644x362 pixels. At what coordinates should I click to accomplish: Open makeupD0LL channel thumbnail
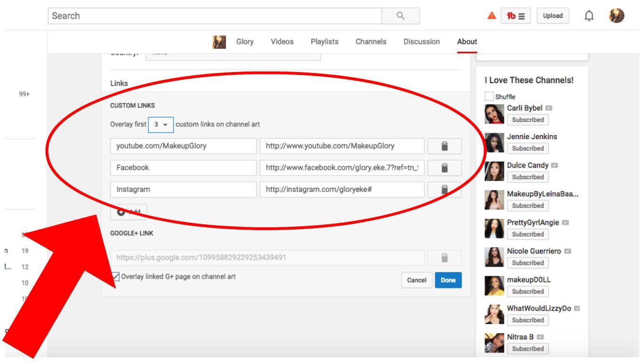(494, 286)
